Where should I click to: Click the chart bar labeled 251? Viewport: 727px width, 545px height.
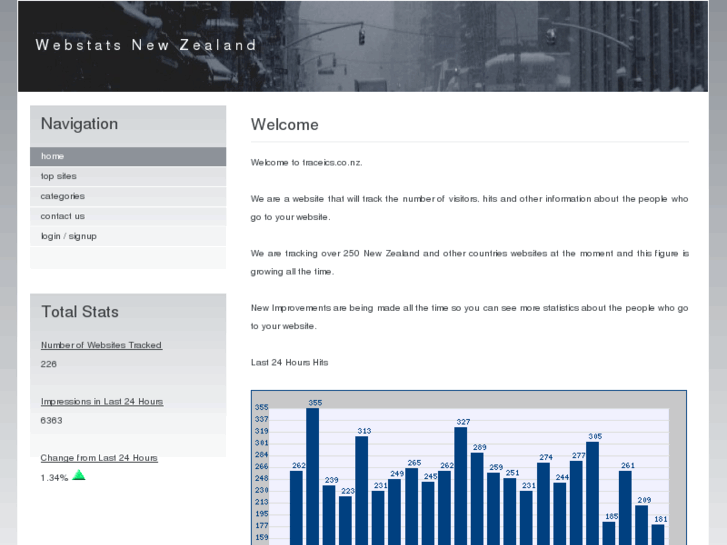point(510,511)
